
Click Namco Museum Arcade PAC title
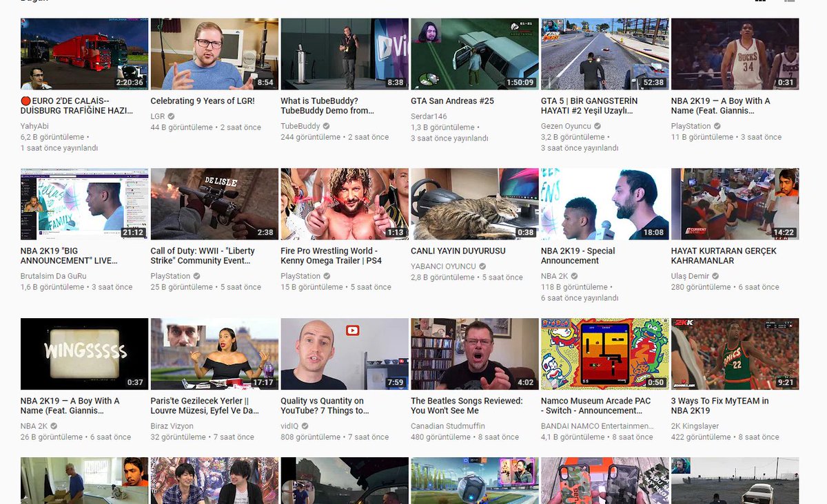coord(597,406)
